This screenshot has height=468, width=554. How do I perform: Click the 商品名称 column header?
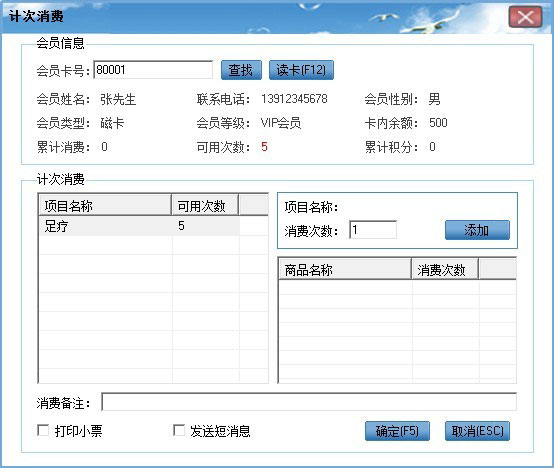345,269
